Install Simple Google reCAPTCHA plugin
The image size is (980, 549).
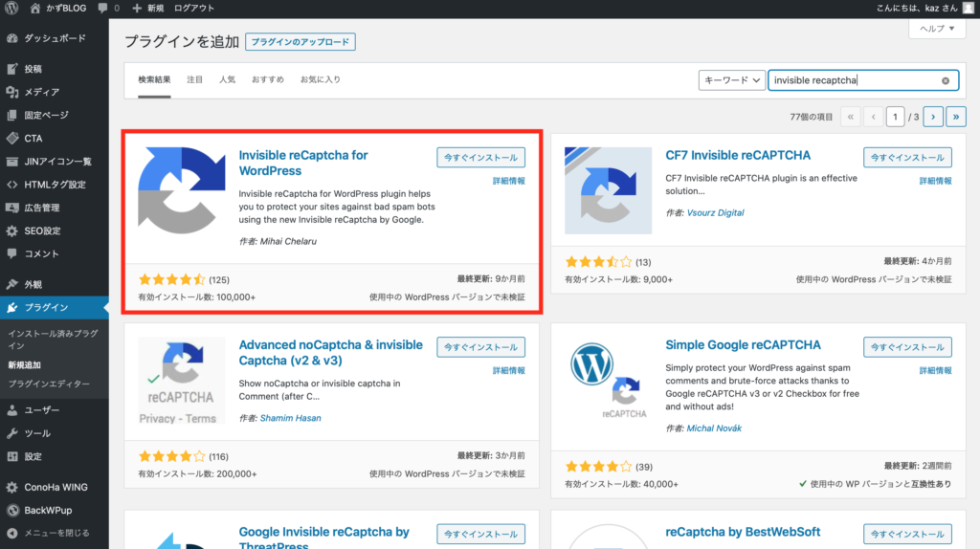click(907, 347)
